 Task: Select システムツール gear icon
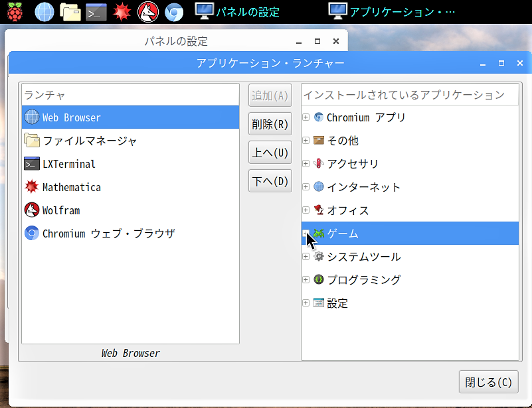click(319, 257)
